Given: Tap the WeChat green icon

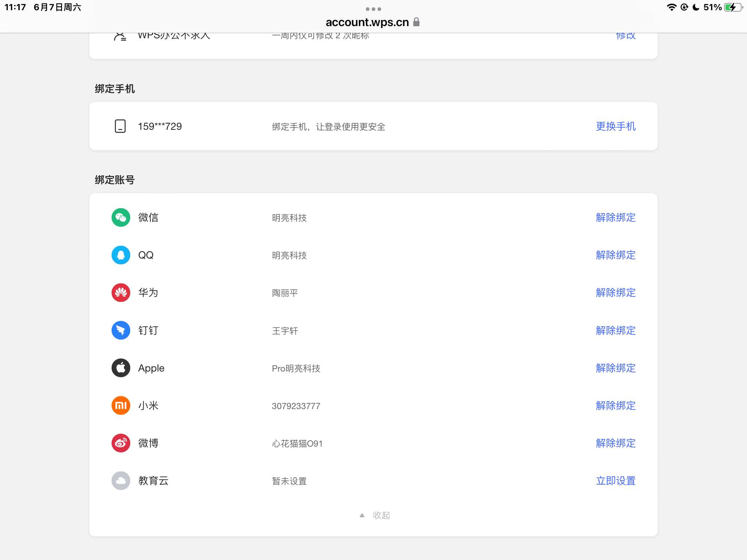Looking at the screenshot, I should pos(121,218).
